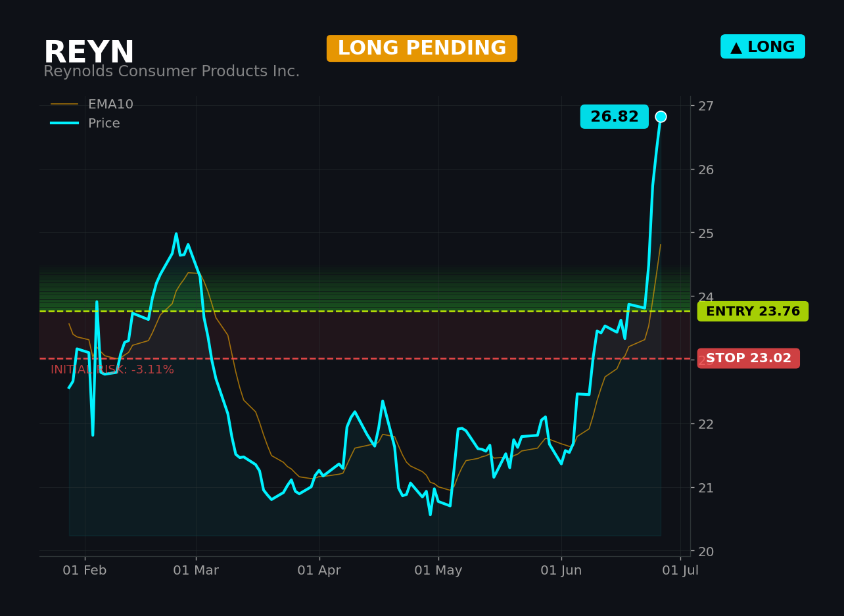Viewport: 844px width, 616px height.
Task: Click the 24 price axis label
Action: (706, 296)
